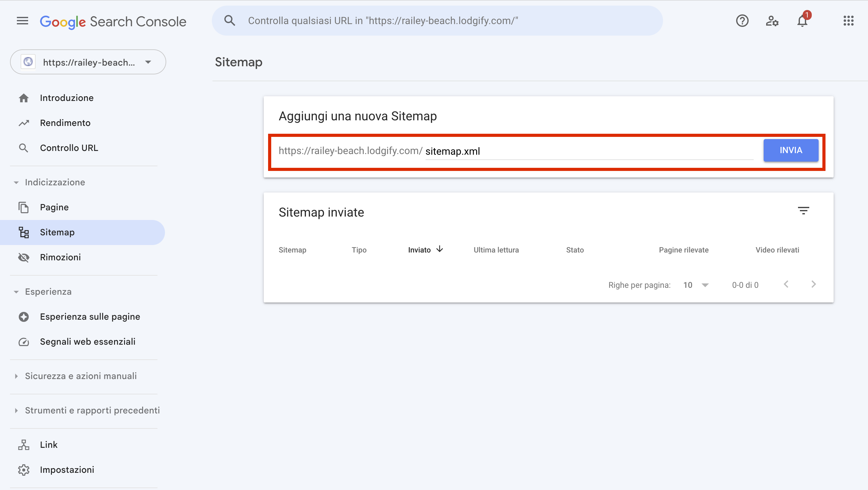Open the hamburger main menu
The image size is (868, 490).
[x=22, y=21]
